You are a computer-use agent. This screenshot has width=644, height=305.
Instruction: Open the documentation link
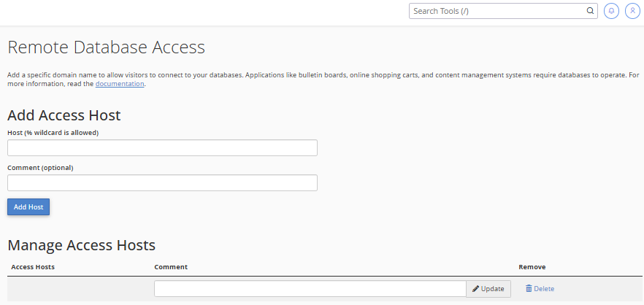[x=120, y=84]
